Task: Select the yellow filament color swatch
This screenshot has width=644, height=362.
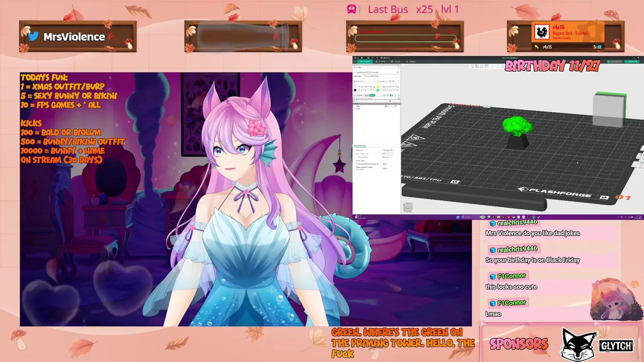Action: [378, 86]
